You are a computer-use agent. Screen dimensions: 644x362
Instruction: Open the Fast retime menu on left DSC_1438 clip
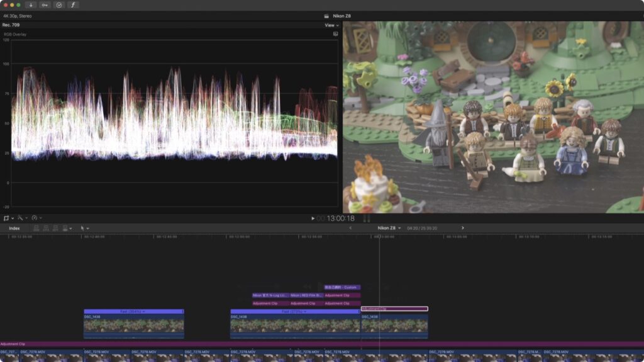[x=134, y=312]
